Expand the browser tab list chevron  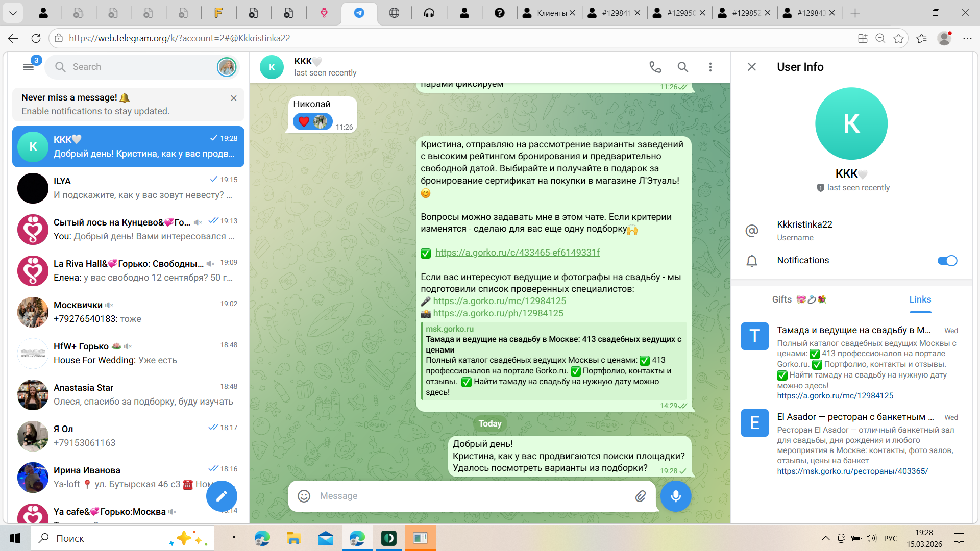click(x=13, y=13)
